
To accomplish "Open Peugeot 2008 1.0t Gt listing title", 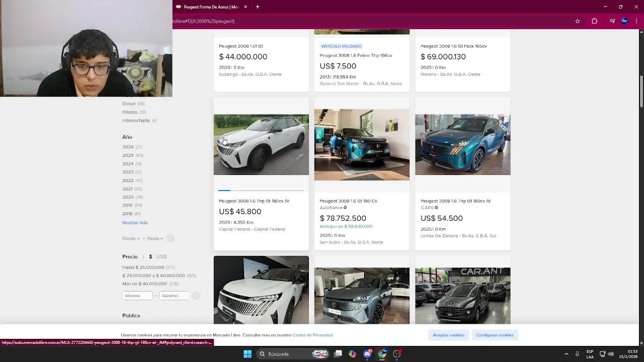I will point(241,46).
